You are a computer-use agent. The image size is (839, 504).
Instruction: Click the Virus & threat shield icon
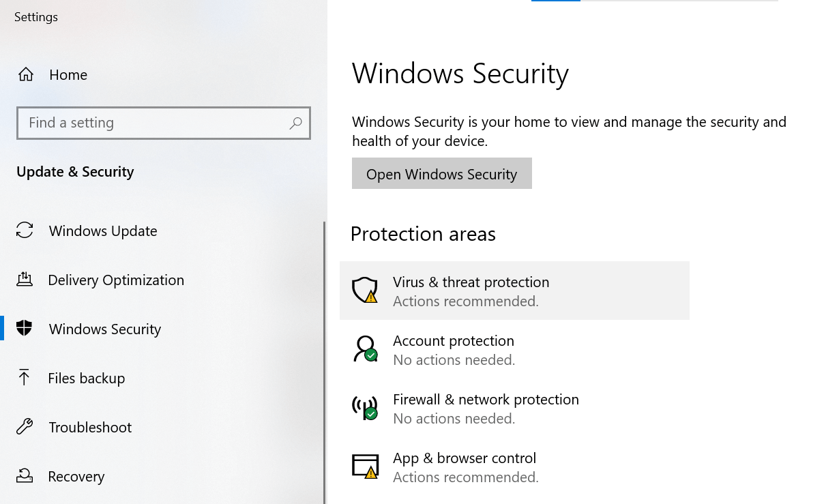pyautogui.click(x=365, y=290)
